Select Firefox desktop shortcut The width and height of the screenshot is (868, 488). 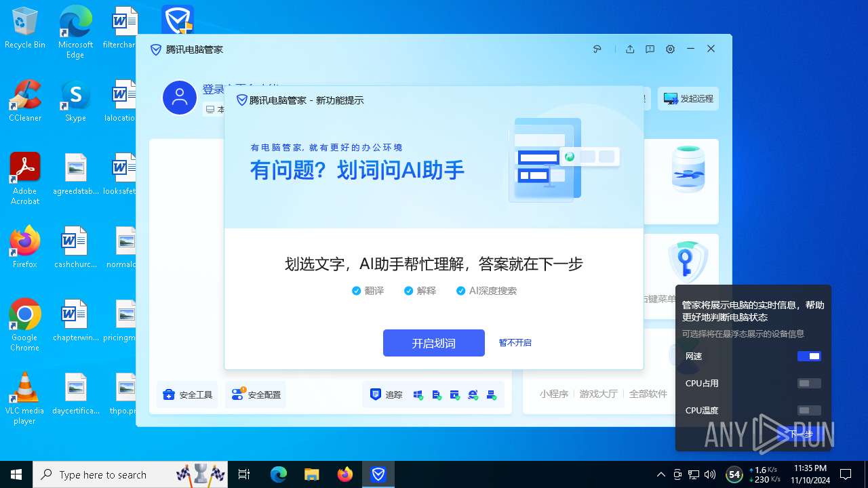pyautogui.click(x=25, y=247)
